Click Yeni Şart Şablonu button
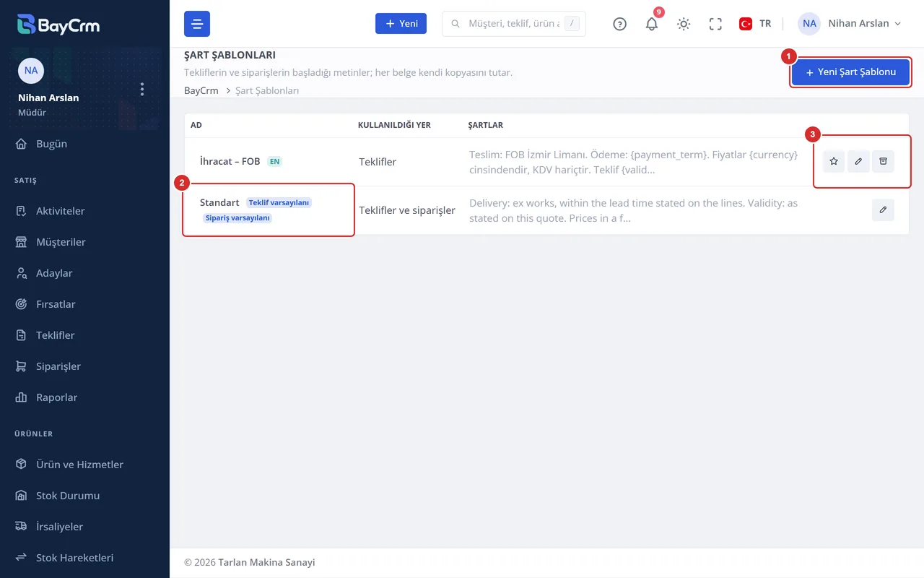Viewport: 924px width, 578px height. (851, 72)
